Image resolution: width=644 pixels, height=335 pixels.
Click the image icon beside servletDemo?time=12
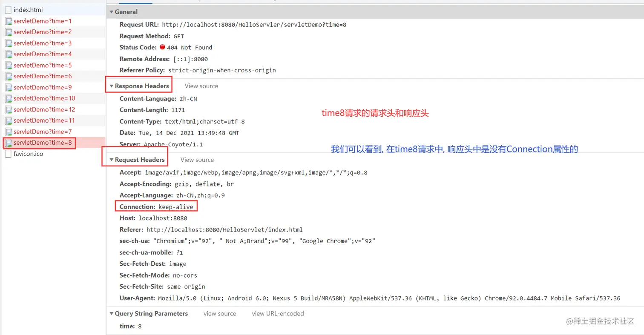pyautogui.click(x=8, y=109)
